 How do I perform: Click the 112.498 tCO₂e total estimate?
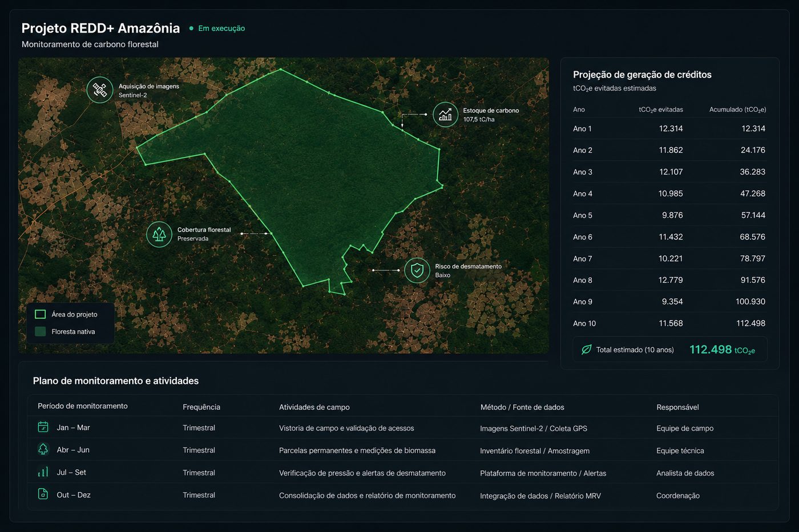pos(722,350)
